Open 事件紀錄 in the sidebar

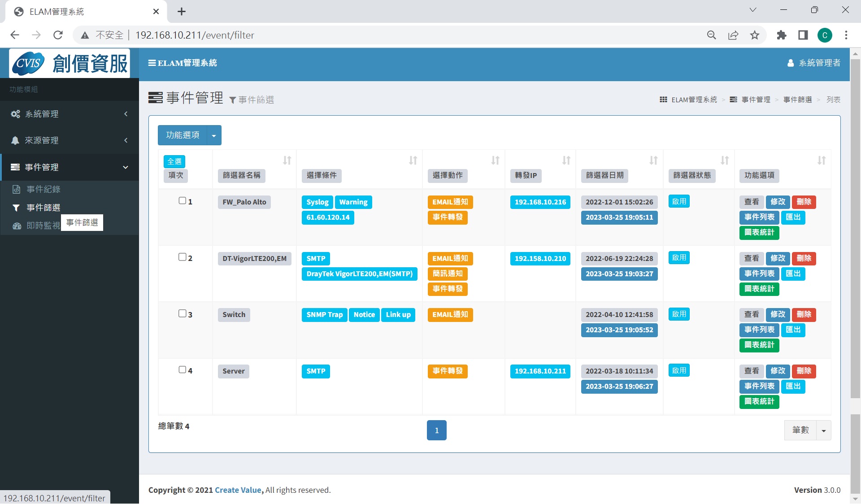[x=43, y=189]
